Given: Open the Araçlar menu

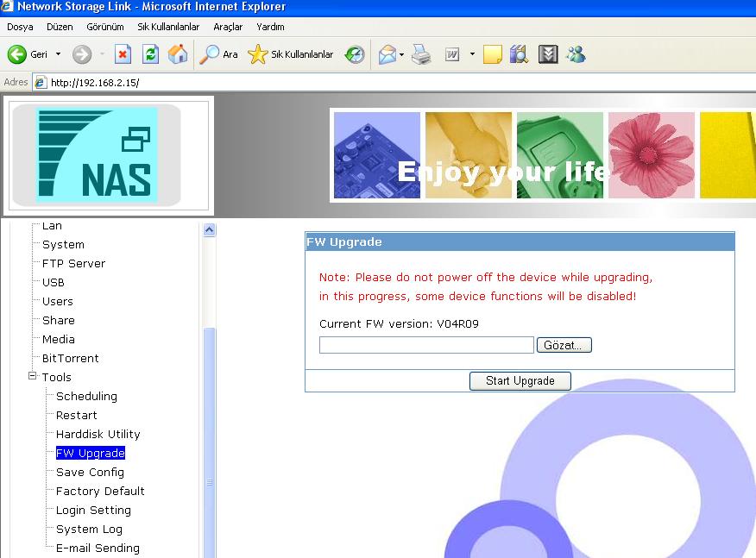Looking at the screenshot, I should 228,27.
